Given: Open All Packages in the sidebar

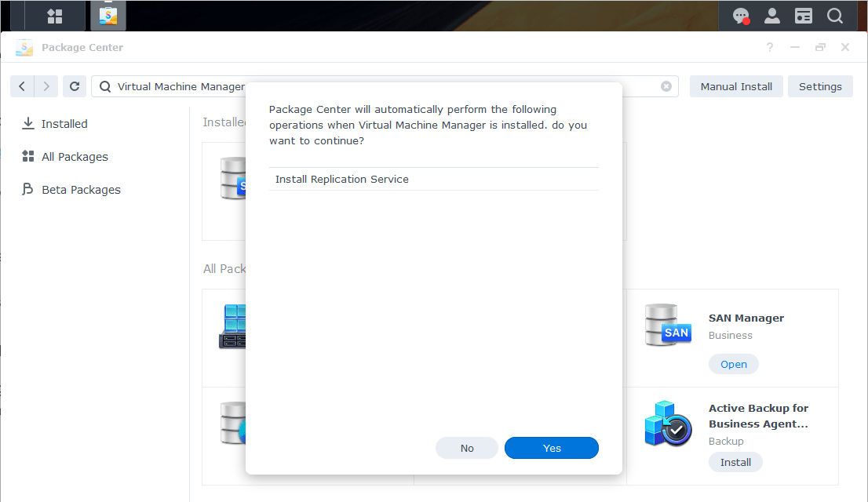Looking at the screenshot, I should coord(65,157).
